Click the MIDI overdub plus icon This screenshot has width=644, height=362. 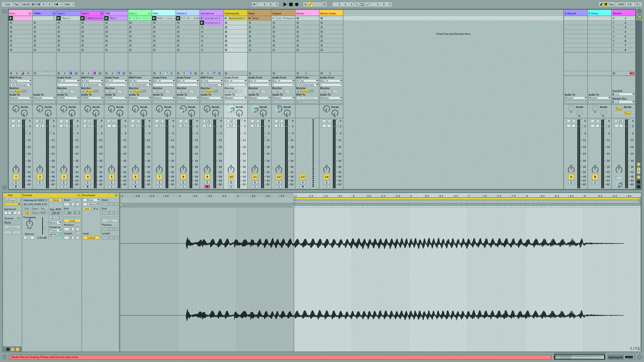[305, 4]
